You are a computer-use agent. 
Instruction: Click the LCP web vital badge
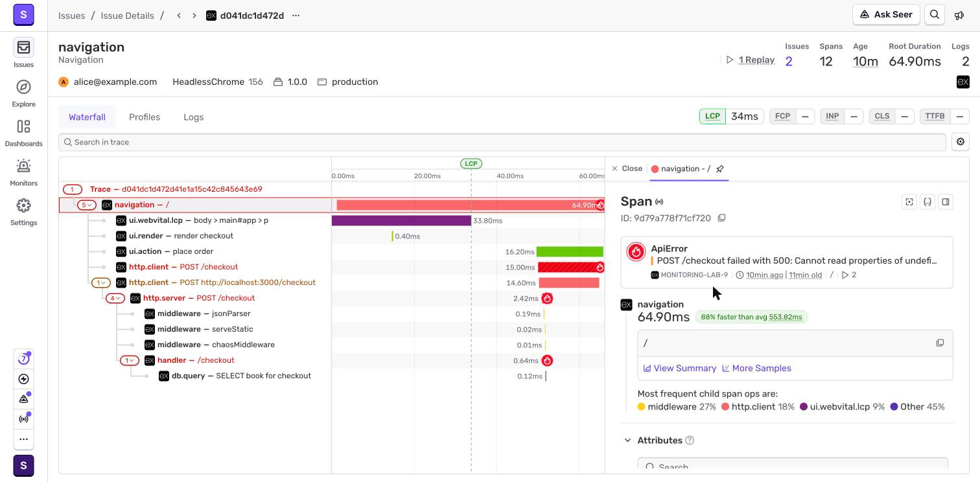(x=712, y=117)
